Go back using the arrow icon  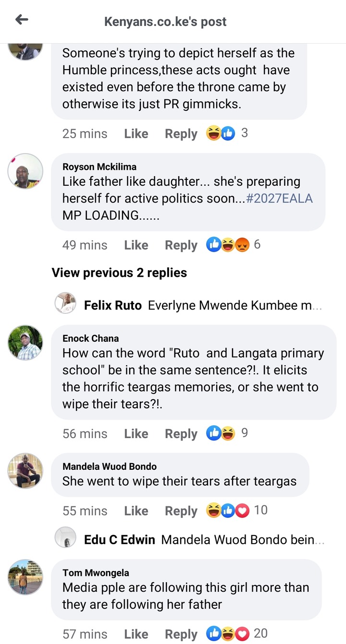click(22, 20)
